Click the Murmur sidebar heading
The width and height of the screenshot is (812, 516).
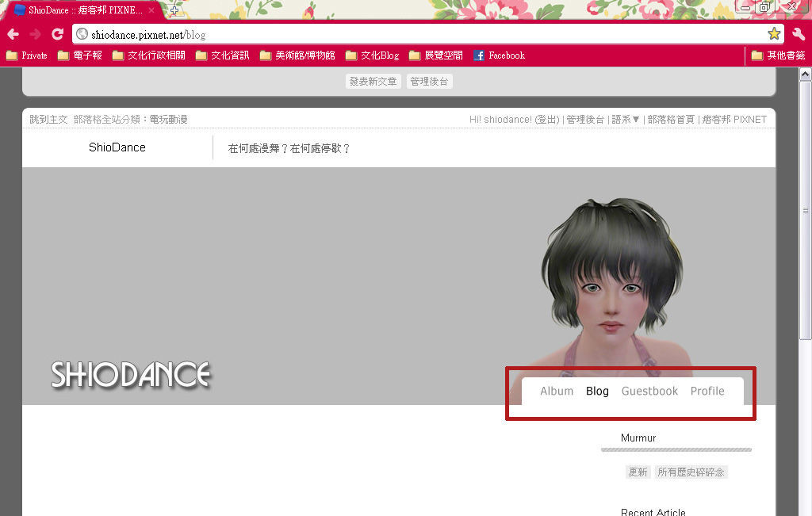638,438
